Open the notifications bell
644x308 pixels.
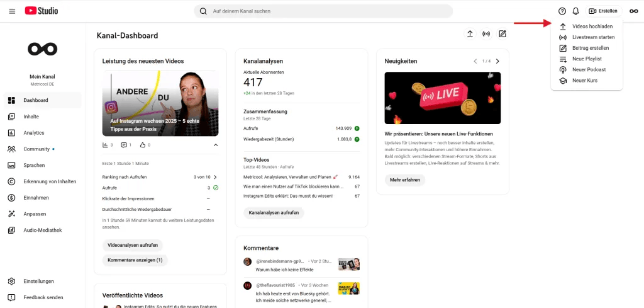[x=576, y=11]
